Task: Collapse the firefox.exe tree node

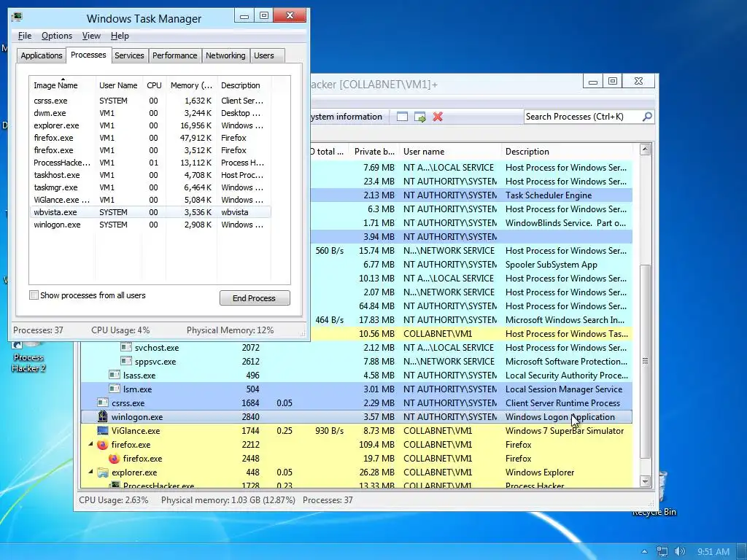Action: pos(90,444)
